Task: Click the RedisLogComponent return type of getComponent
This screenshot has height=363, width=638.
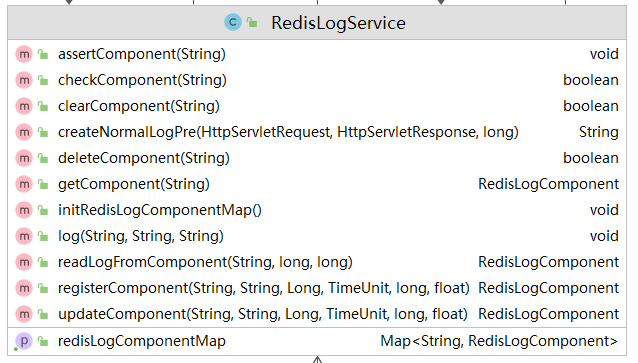Action: tap(548, 184)
